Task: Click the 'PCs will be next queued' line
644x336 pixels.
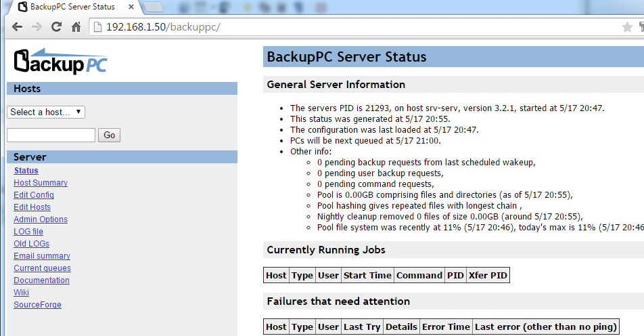Action: point(365,141)
